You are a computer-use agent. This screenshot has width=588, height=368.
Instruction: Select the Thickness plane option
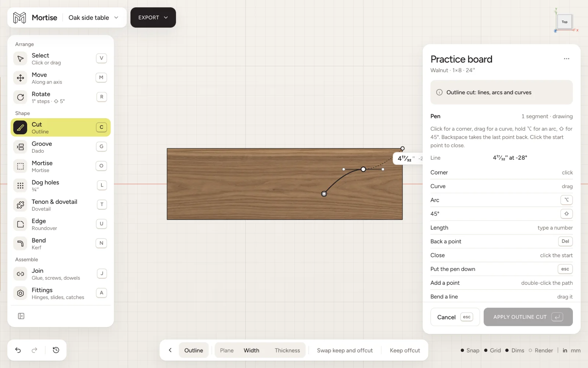click(x=287, y=350)
